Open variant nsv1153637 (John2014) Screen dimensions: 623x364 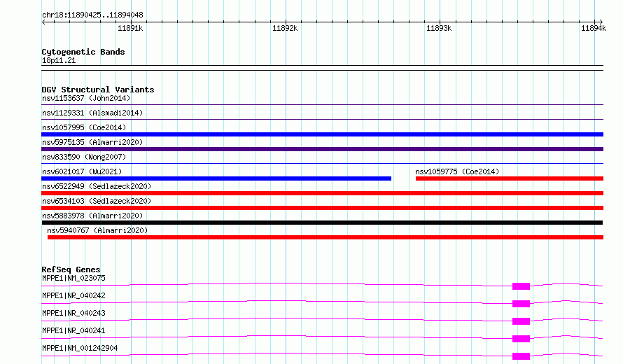click(86, 98)
